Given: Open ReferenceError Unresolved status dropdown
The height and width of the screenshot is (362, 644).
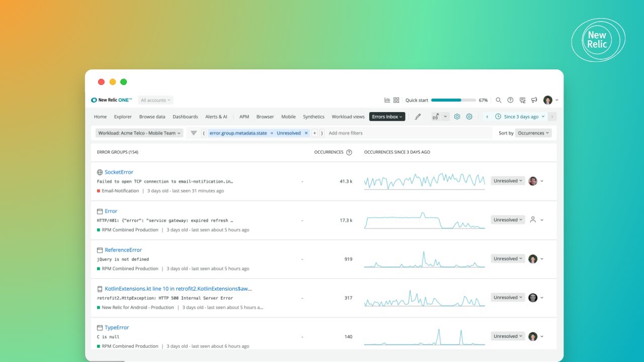Looking at the screenshot, I should (508, 259).
